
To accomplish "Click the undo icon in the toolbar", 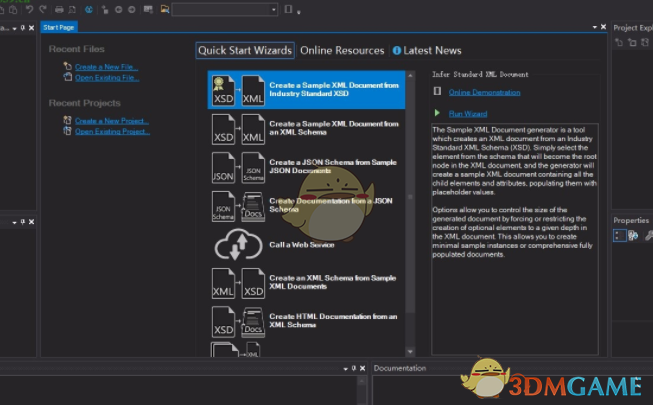I will [30, 9].
